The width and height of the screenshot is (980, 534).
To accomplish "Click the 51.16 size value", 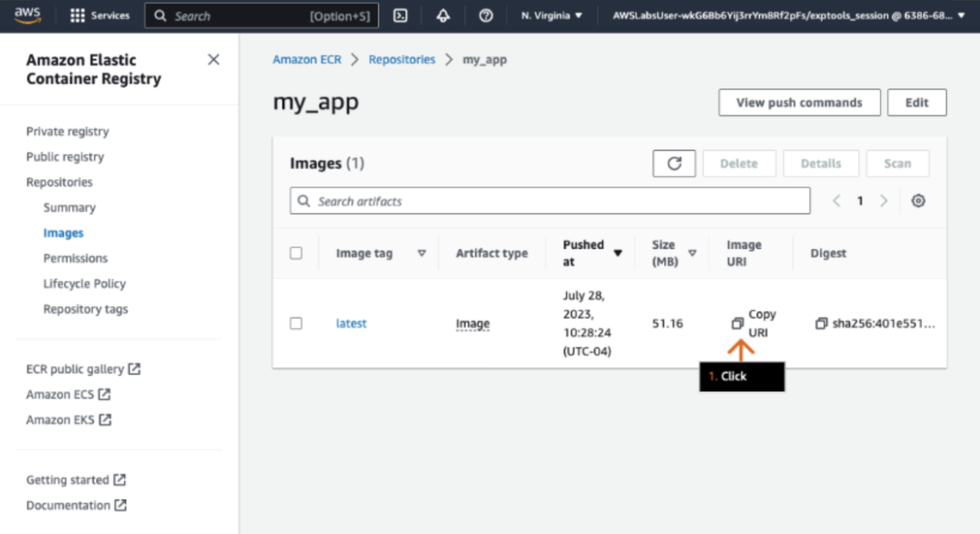I will (x=667, y=323).
